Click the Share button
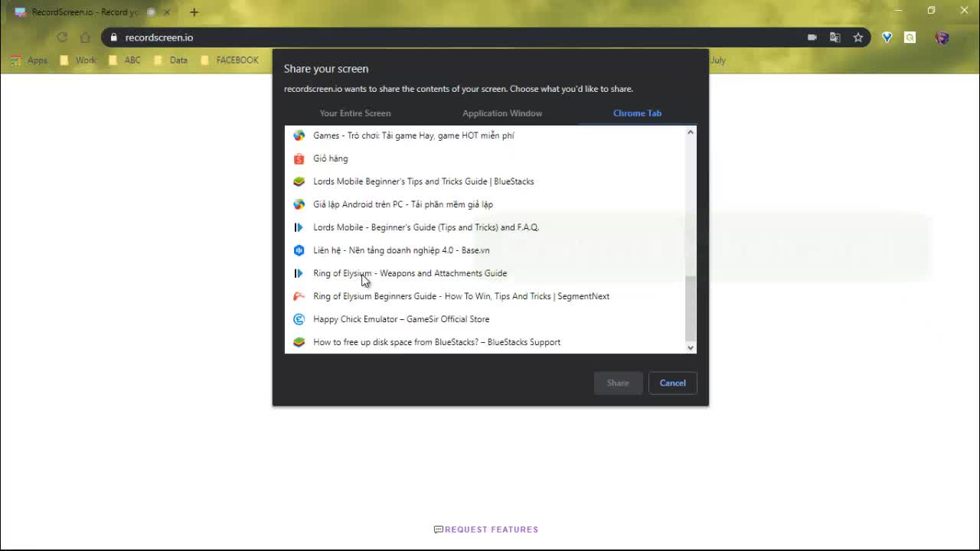The width and height of the screenshot is (980, 551). [x=618, y=383]
